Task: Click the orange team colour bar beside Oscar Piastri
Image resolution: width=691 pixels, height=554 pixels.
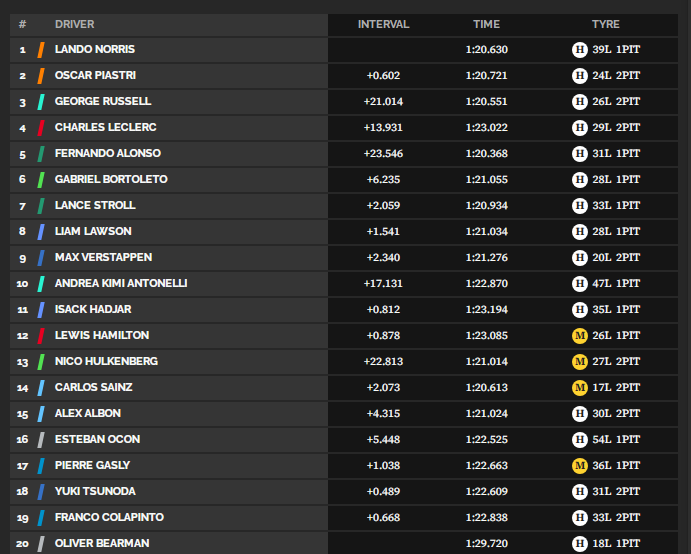Action: coord(40,75)
